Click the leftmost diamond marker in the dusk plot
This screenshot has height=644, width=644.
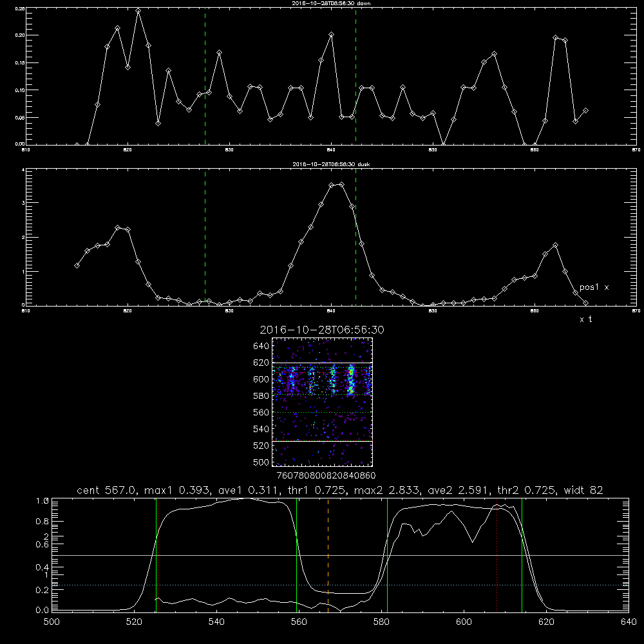tap(77, 266)
